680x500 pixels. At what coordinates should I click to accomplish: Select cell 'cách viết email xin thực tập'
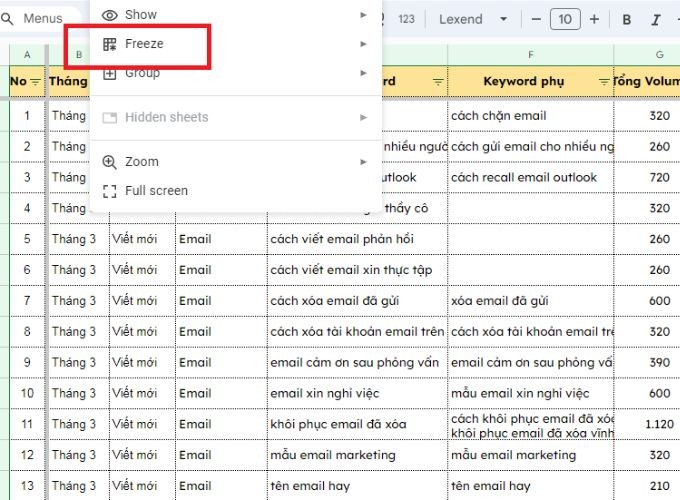coord(357,270)
